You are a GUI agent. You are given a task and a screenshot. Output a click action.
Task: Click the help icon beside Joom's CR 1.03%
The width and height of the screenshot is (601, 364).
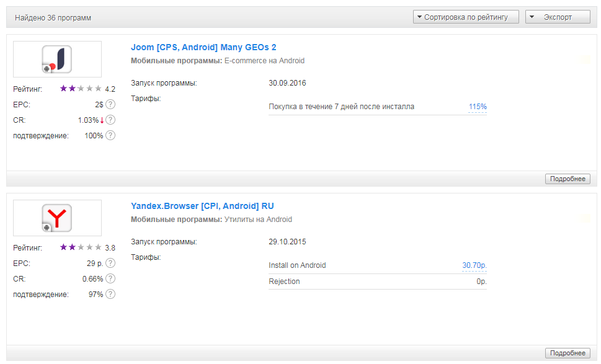110,120
